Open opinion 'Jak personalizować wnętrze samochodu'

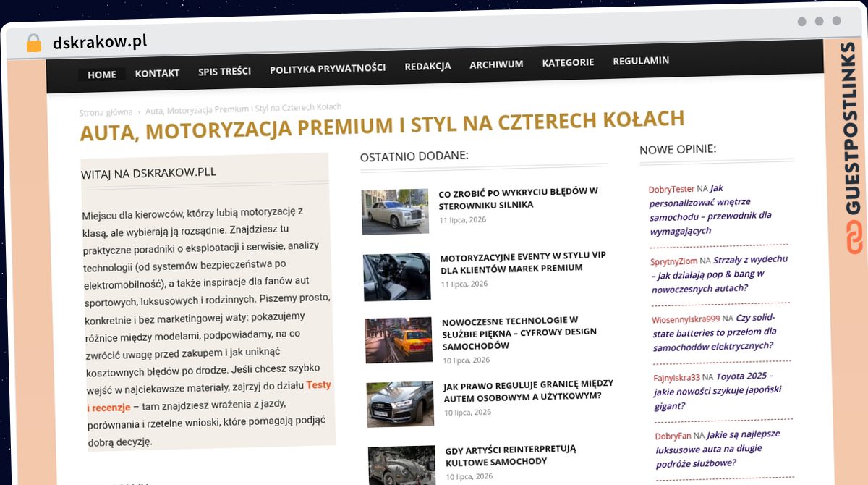pos(710,209)
